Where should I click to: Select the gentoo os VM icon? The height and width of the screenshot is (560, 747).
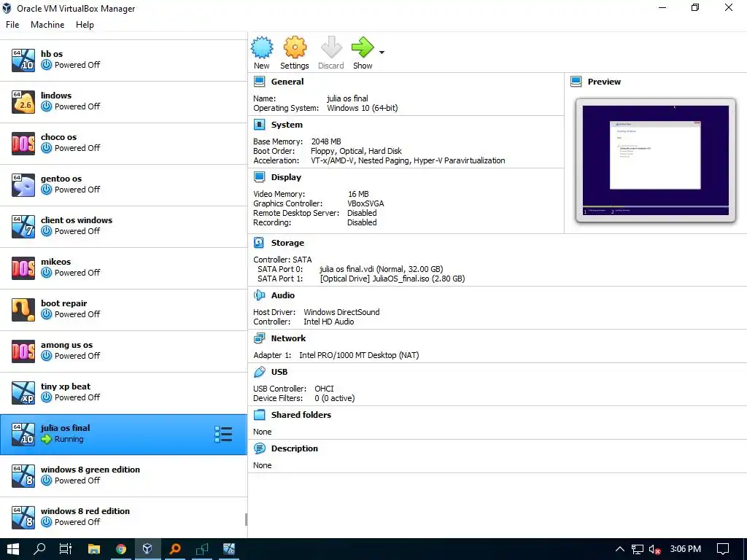[23, 184]
